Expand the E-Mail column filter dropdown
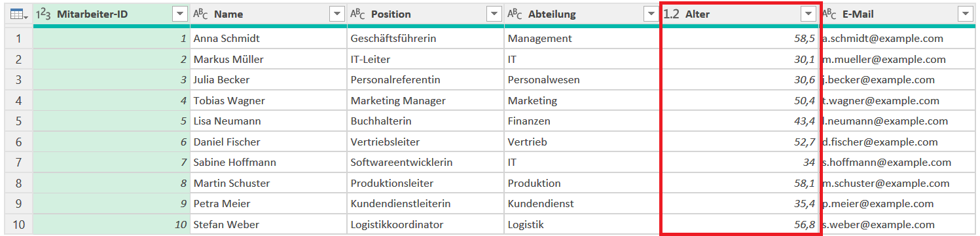This screenshot has width=980, height=236. point(965,14)
